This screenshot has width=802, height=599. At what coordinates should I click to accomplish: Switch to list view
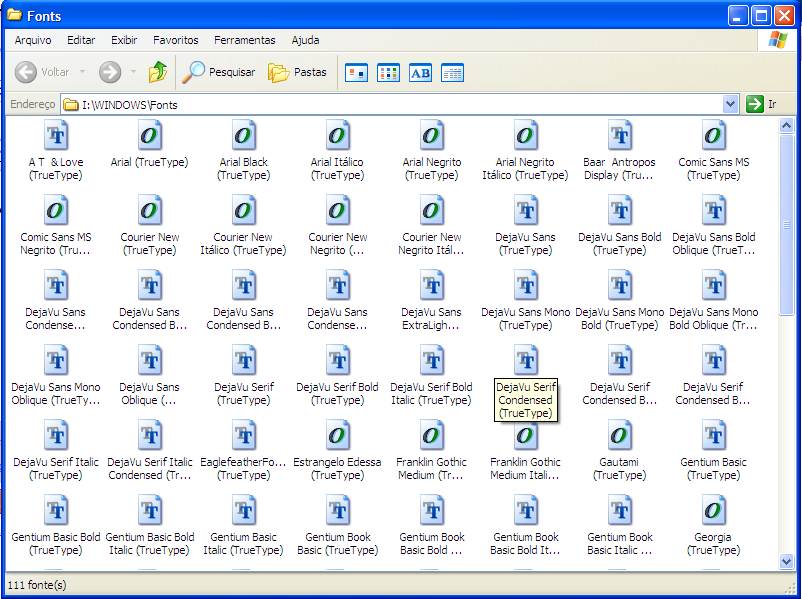click(x=388, y=73)
